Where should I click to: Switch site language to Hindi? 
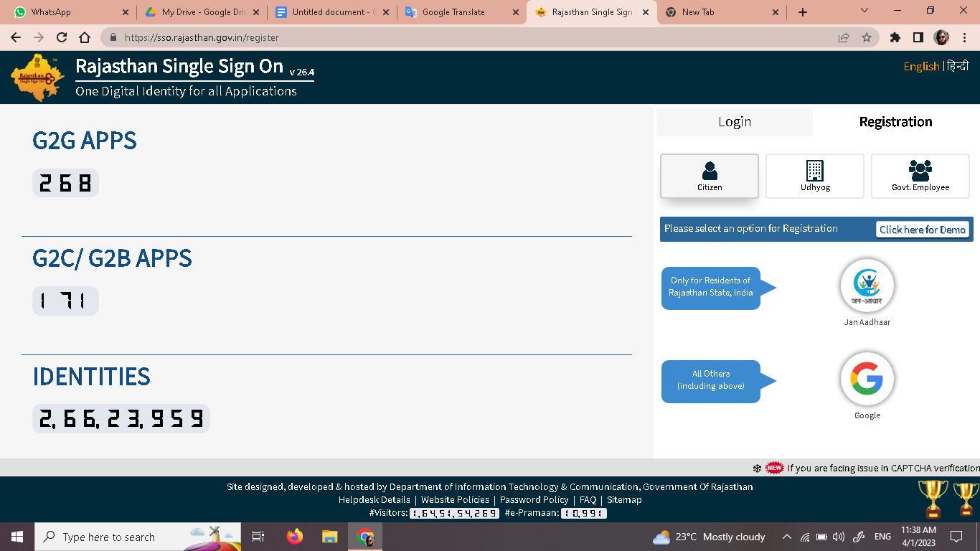click(958, 66)
